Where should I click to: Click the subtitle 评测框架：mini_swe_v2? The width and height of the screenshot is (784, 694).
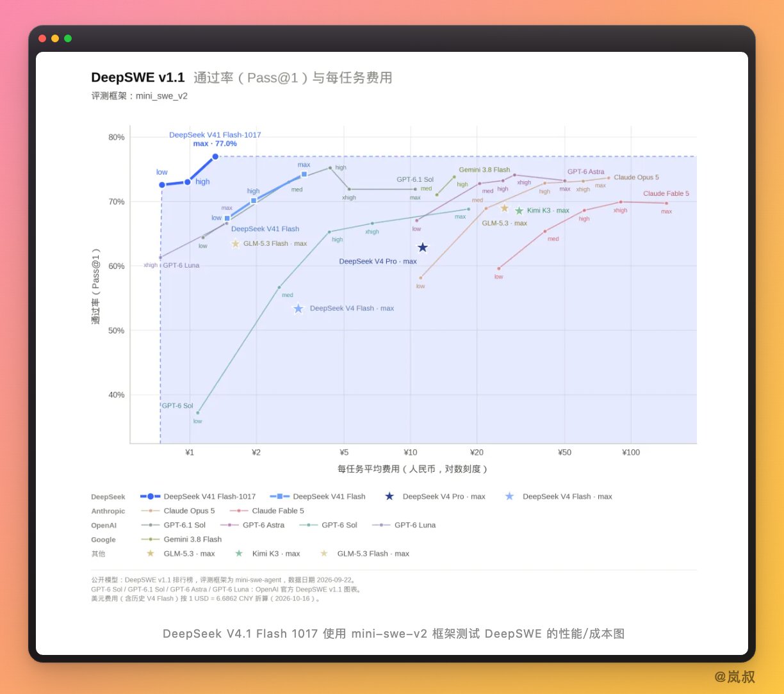click(x=140, y=96)
